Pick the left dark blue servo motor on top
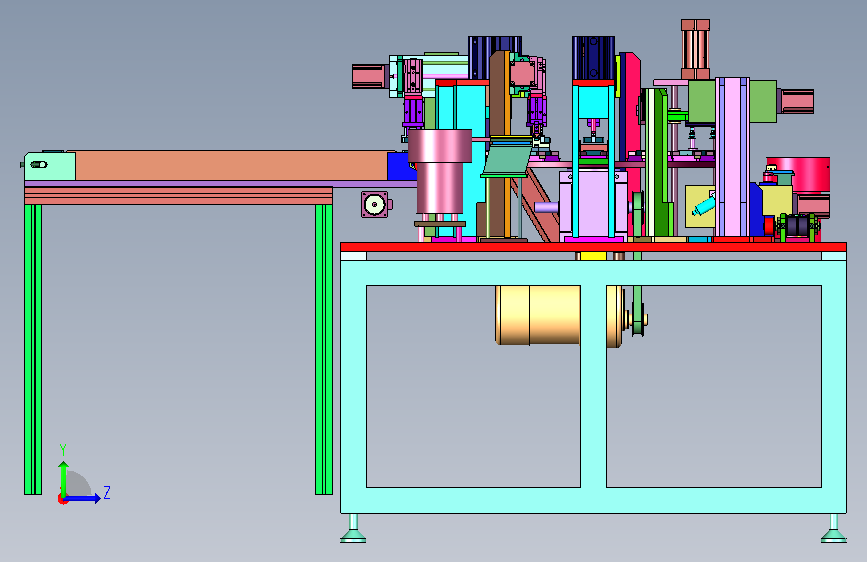The width and height of the screenshot is (867, 562). coord(495,58)
